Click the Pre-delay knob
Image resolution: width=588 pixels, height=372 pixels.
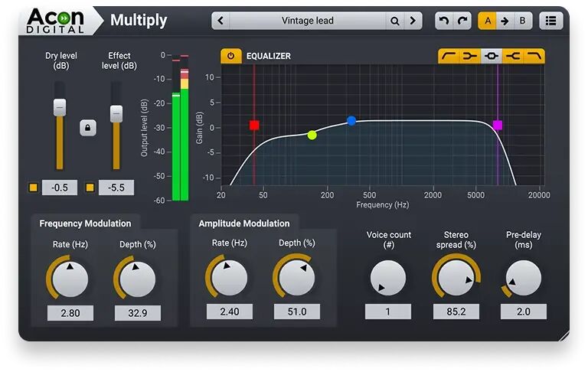click(x=523, y=278)
